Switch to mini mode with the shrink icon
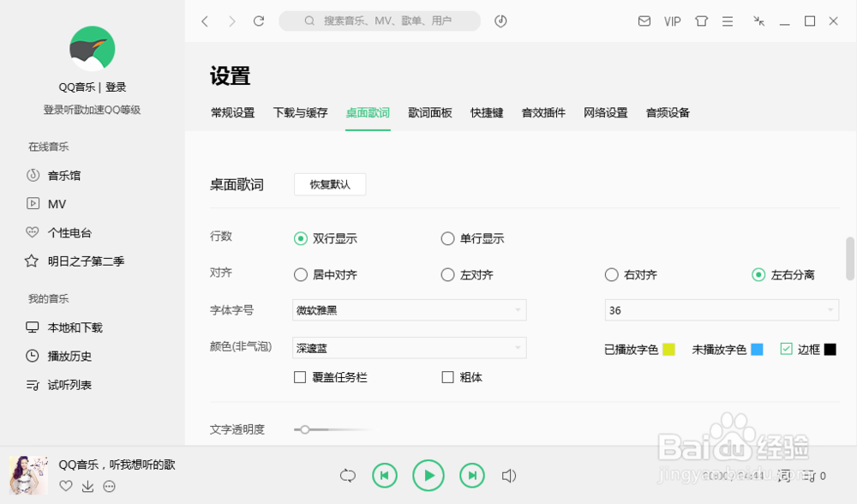 pyautogui.click(x=758, y=21)
